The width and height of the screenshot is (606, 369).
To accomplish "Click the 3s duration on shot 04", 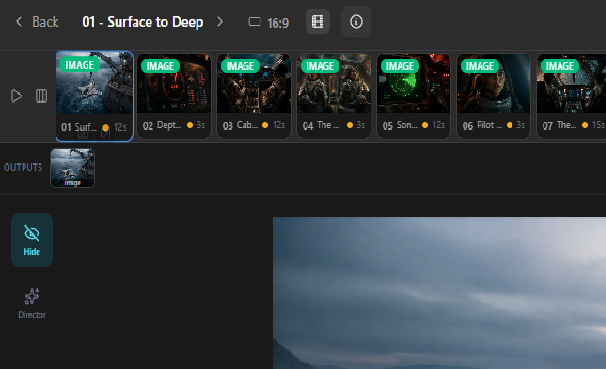I will (x=361, y=125).
